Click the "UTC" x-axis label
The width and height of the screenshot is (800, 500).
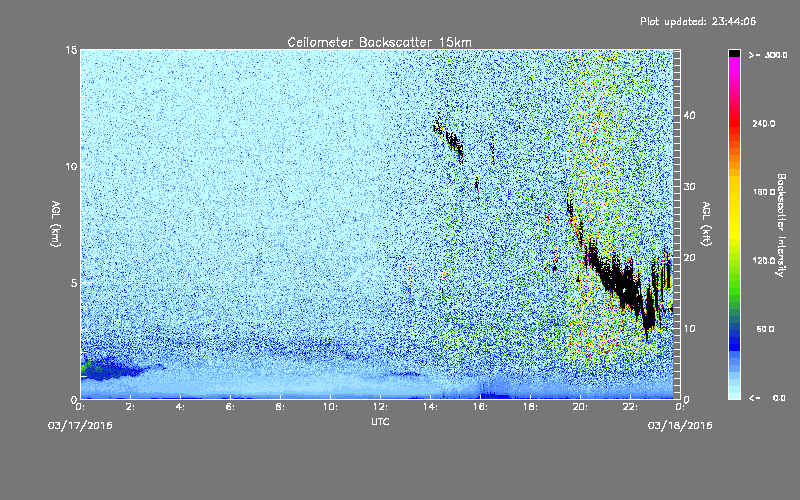click(380, 421)
